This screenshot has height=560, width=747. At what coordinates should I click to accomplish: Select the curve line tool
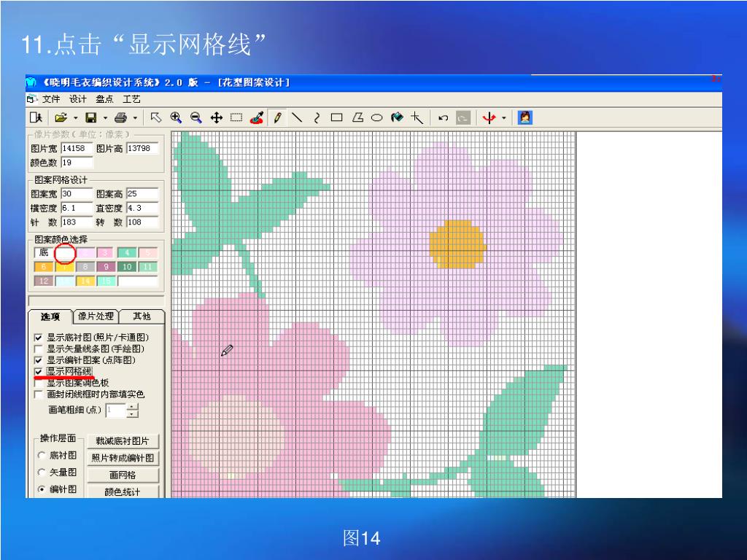pyautogui.click(x=317, y=117)
